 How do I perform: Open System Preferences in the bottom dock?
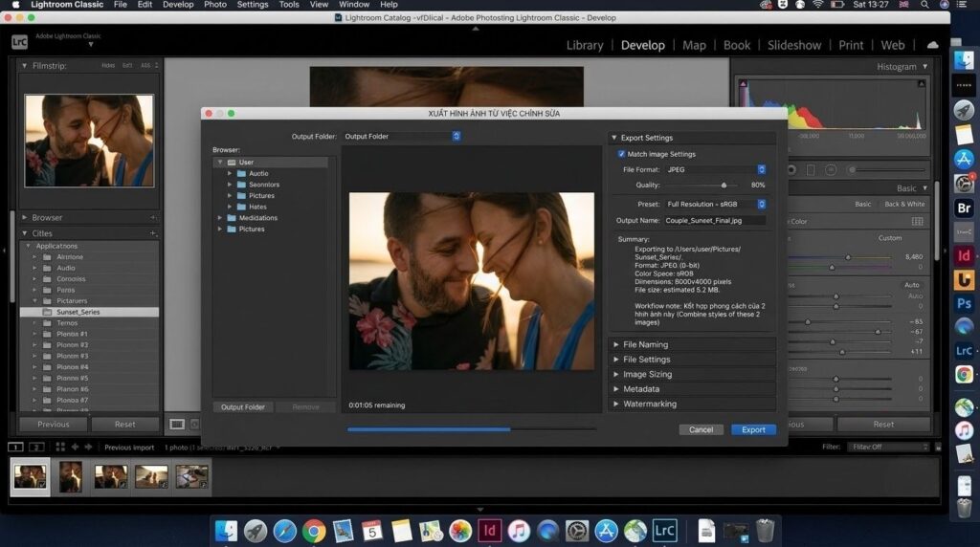[577, 531]
